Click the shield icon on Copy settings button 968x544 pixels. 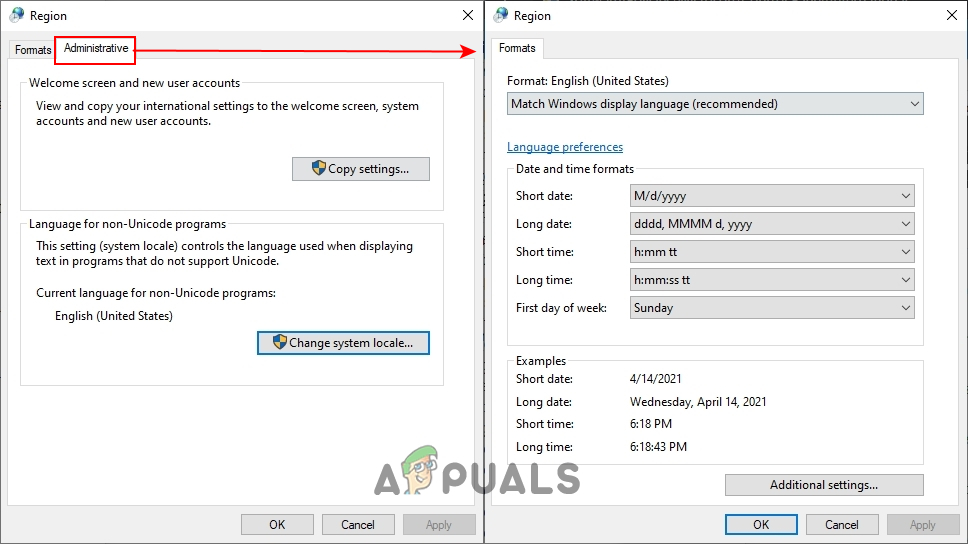(x=319, y=168)
